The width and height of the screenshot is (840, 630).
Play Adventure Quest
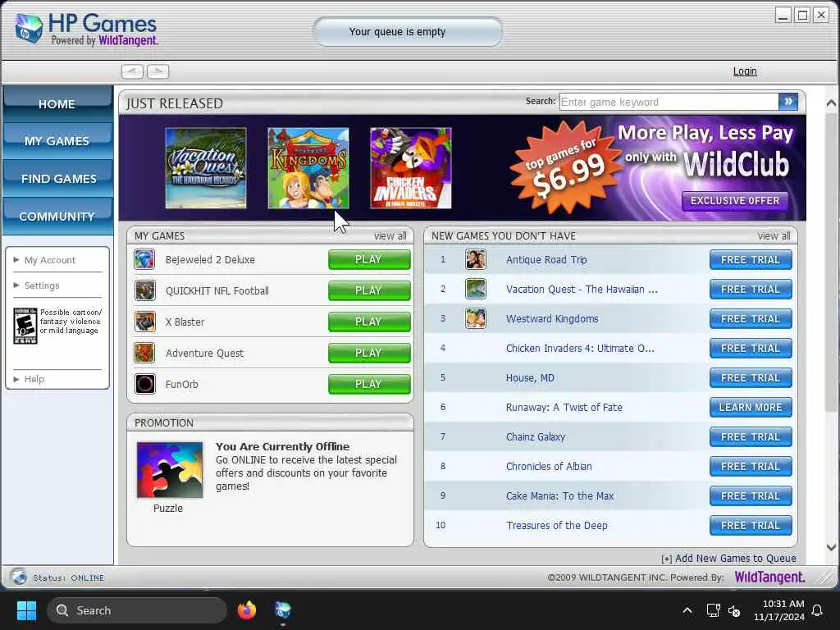(x=369, y=353)
